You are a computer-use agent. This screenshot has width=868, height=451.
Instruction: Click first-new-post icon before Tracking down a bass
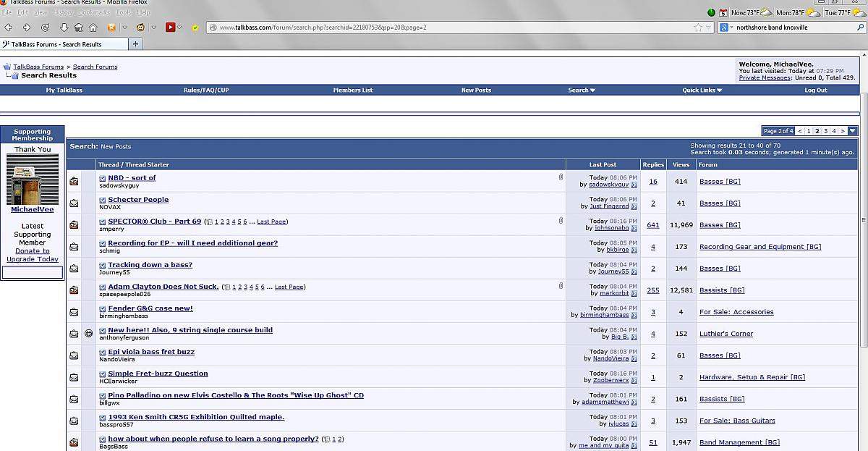click(103, 265)
